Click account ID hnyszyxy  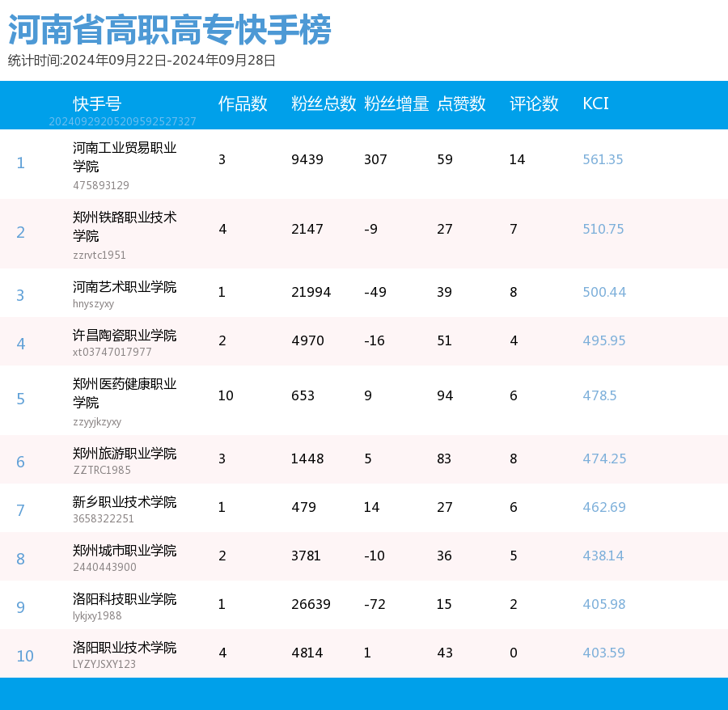(x=93, y=304)
